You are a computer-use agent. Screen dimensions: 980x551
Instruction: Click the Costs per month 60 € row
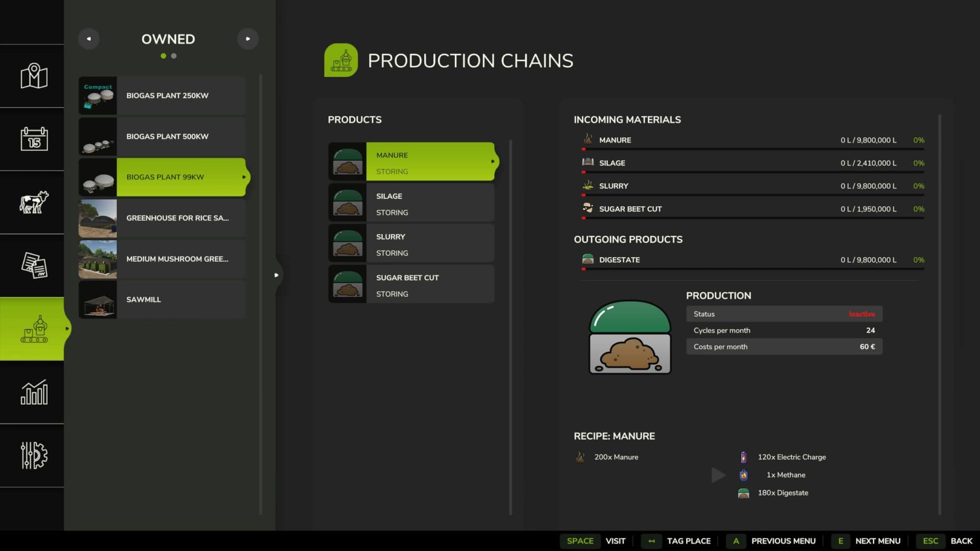point(784,346)
